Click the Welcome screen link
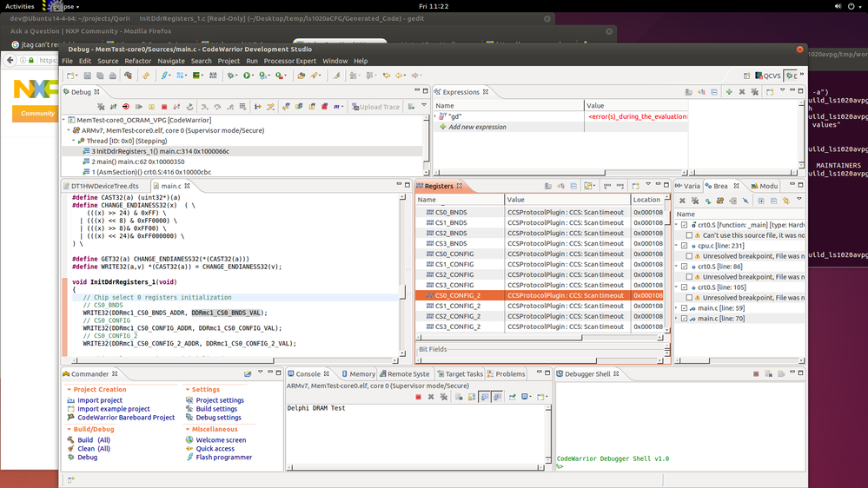The image size is (868, 488). pos(221,440)
